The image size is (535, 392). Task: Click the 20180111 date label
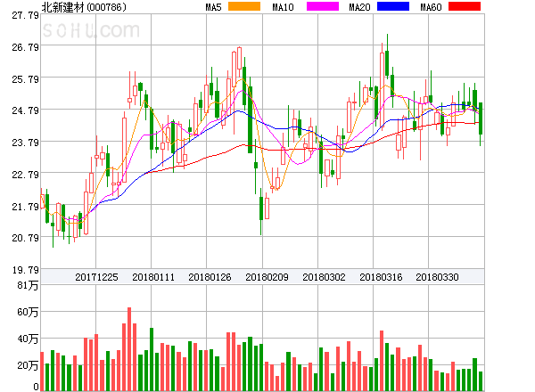(153, 277)
